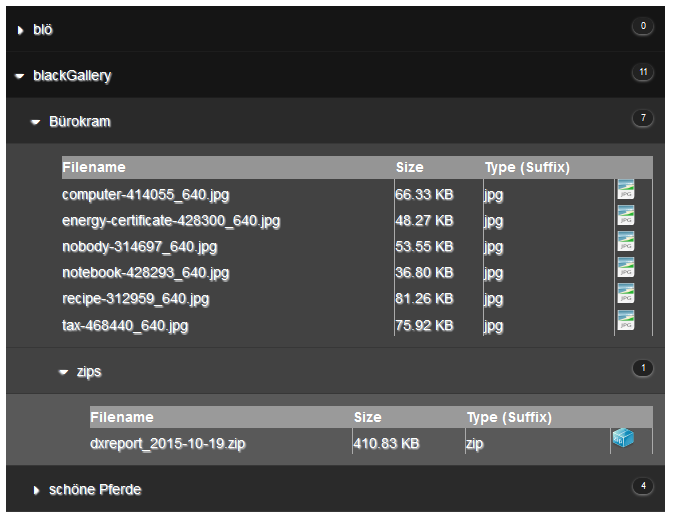The image size is (673, 522).
Task: Expand the blö folder arrow
Action: pos(20,31)
